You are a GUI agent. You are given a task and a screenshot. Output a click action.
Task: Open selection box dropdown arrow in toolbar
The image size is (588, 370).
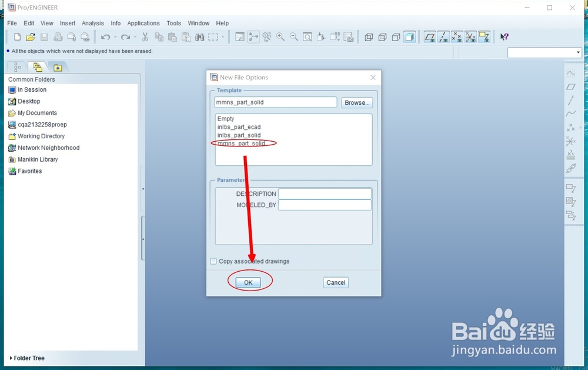point(223,37)
